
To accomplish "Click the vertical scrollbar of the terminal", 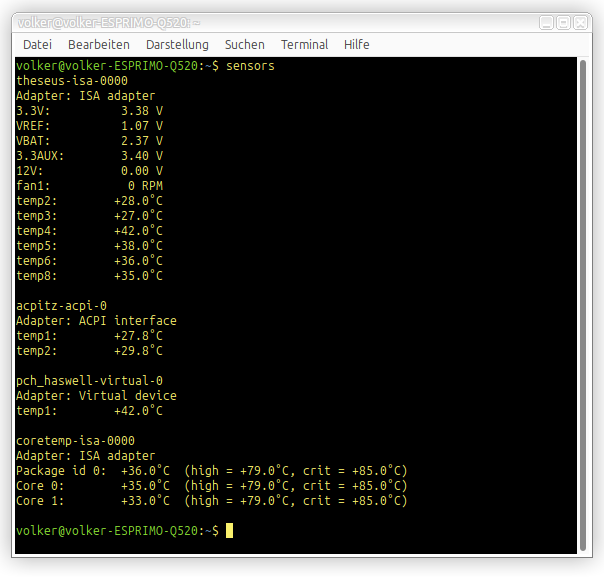I will click(583, 305).
